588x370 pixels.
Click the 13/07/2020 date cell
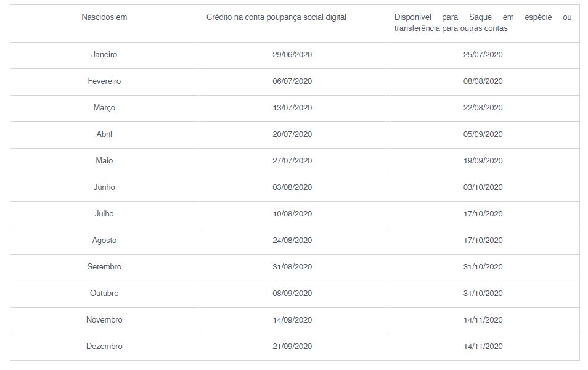(292, 108)
